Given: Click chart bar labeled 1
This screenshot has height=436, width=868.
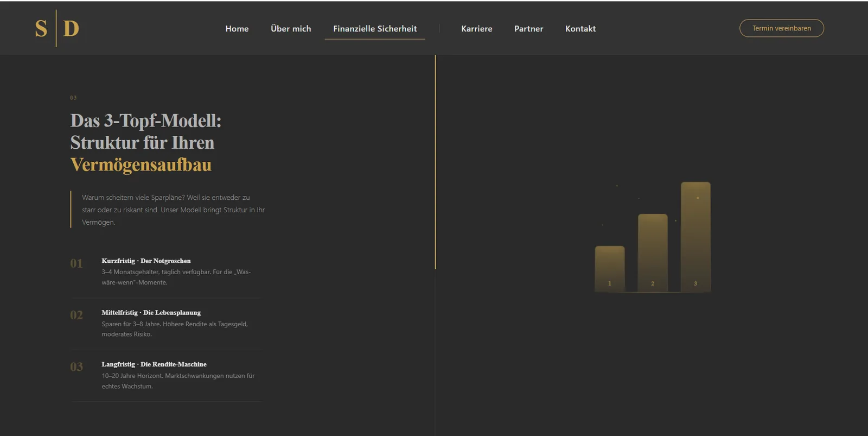Looking at the screenshot, I should point(610,269).
